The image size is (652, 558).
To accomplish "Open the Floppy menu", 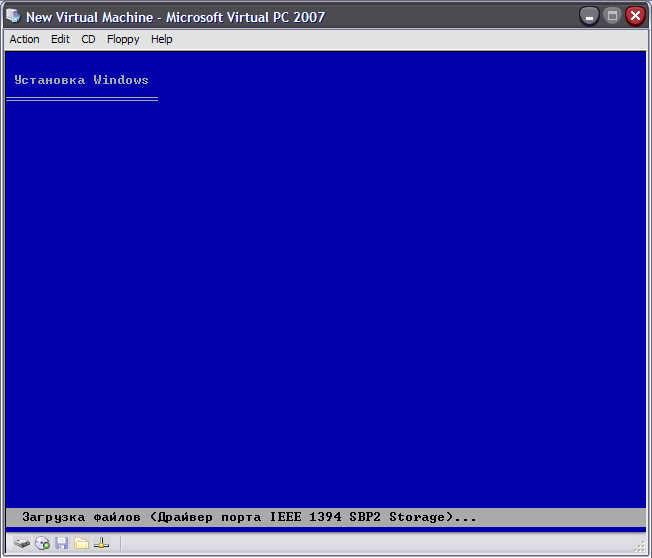I will point(123,40).
